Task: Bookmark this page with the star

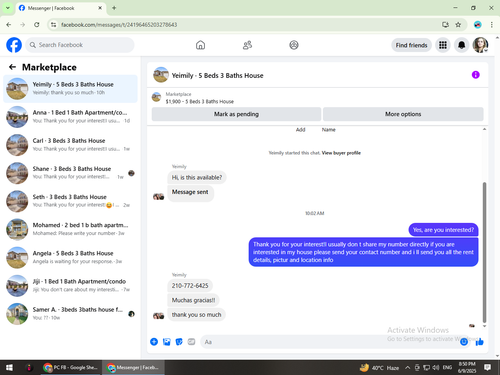Action: pyautogui.click(x=458, y=25)
